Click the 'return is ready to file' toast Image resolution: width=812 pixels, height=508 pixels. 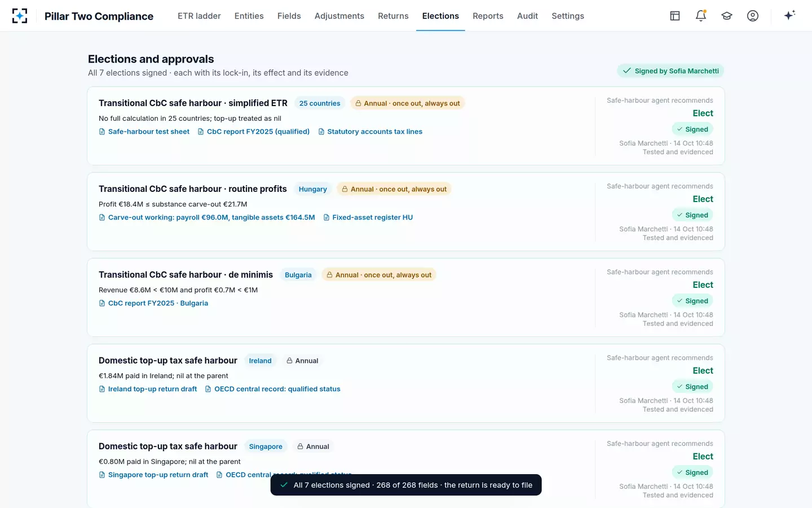[406, 485]
